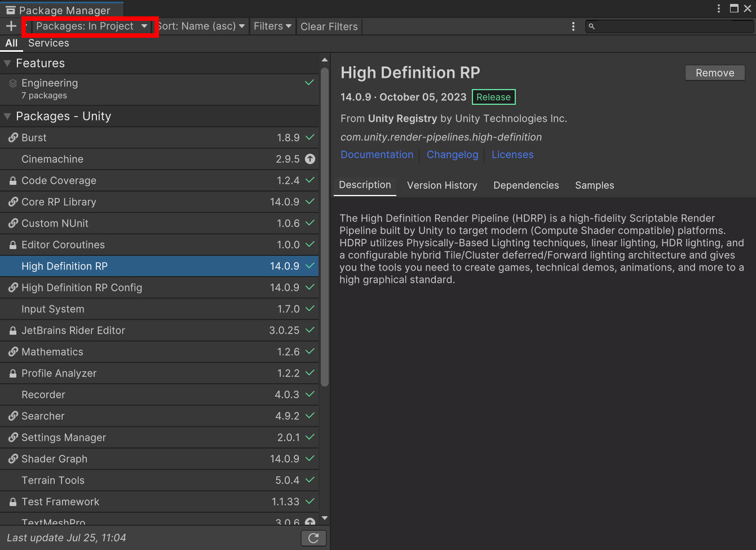
Task: Click the Release tag label
Action: click(x=493, y=97)
